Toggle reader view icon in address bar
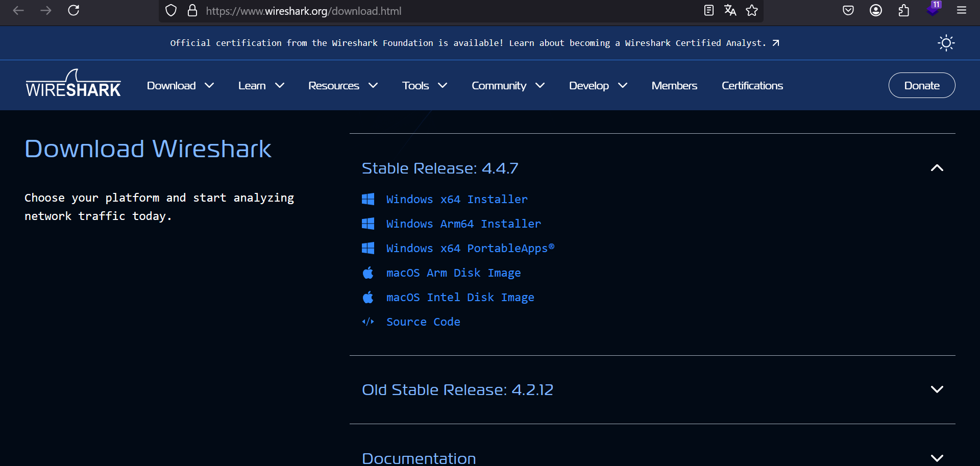The width and height of the screenshot is (980, 466). (x=708, y=10)
